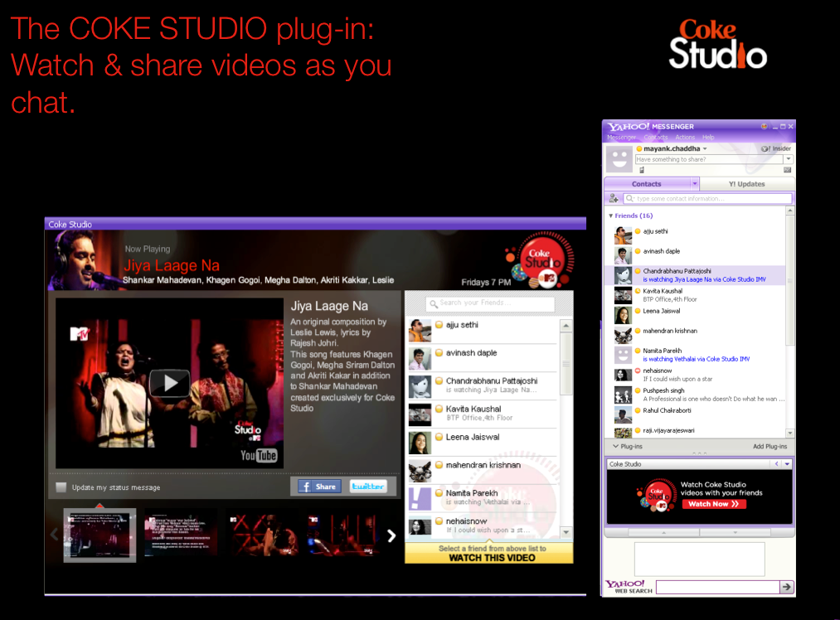The height and width of the screenshot is (620, 840).
Task: Select avinash daple in Coke Studio list
Action: (483, 357)
